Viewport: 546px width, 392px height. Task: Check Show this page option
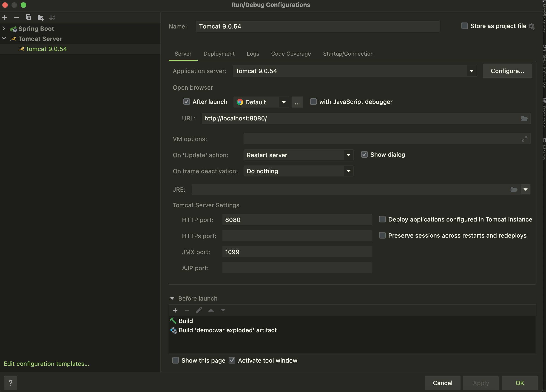176,361
